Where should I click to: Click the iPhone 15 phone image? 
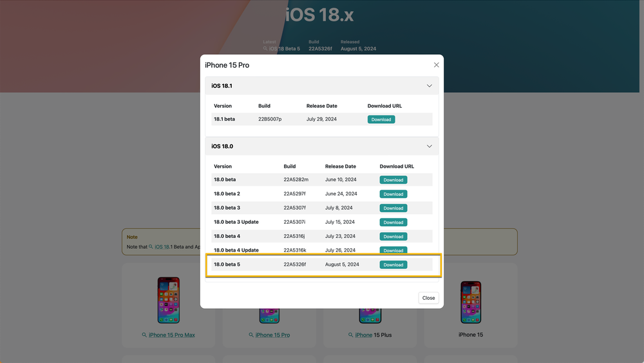(471, 302)
